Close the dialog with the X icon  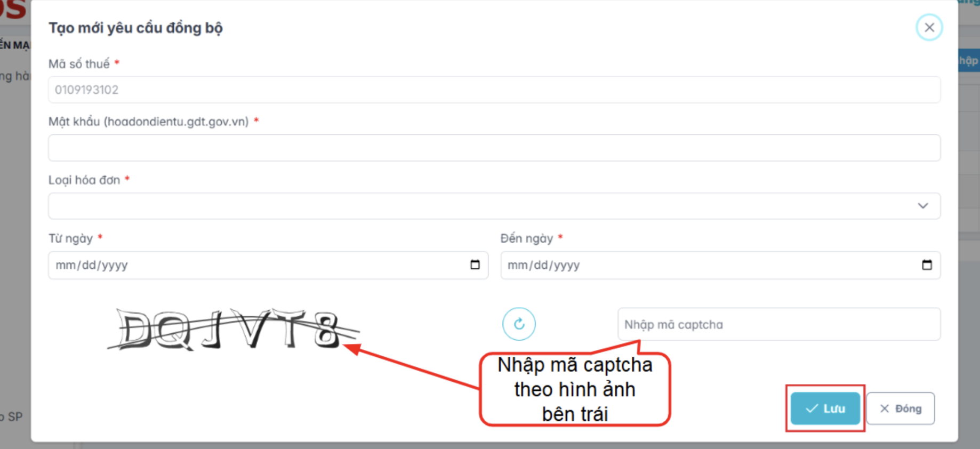click(x=929, y=27)
